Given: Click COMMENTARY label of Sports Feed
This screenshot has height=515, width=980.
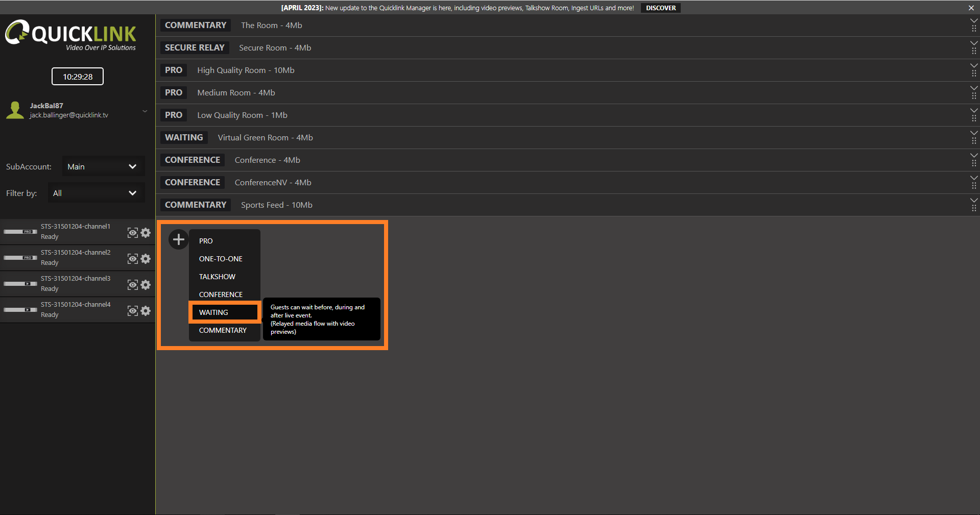Looking at the screenshot, I should 196,205.
